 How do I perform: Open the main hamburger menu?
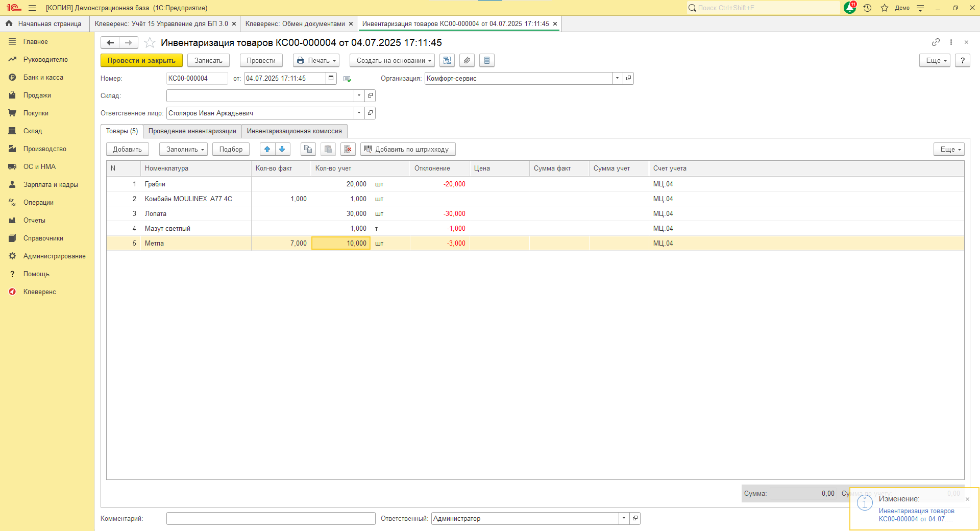32,8
